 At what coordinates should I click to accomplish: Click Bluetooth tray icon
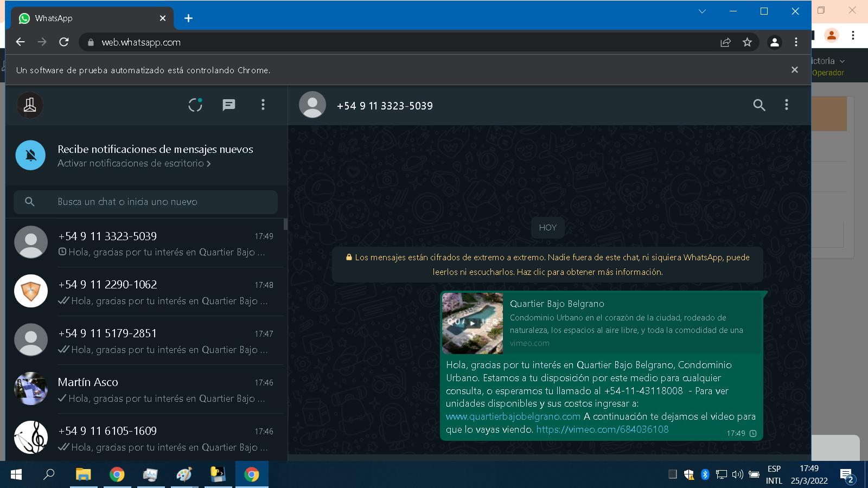tap(705, 474)
